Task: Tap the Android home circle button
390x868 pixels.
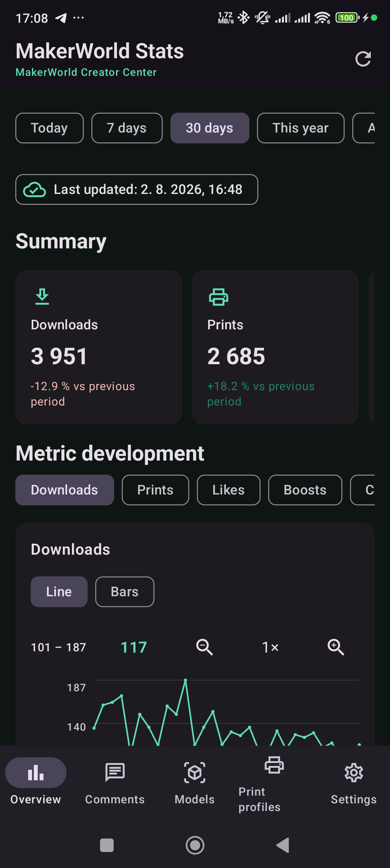Action: (x=195, y=845)
